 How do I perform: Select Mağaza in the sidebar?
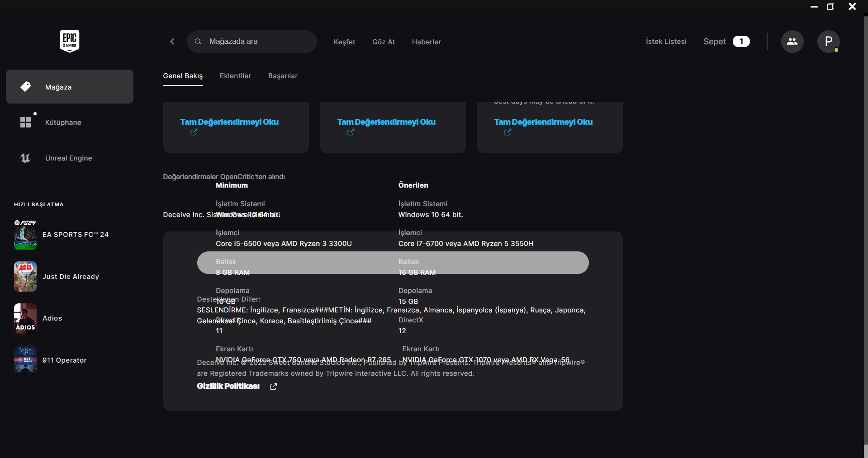pyautogui.click(x=70, y=86)
